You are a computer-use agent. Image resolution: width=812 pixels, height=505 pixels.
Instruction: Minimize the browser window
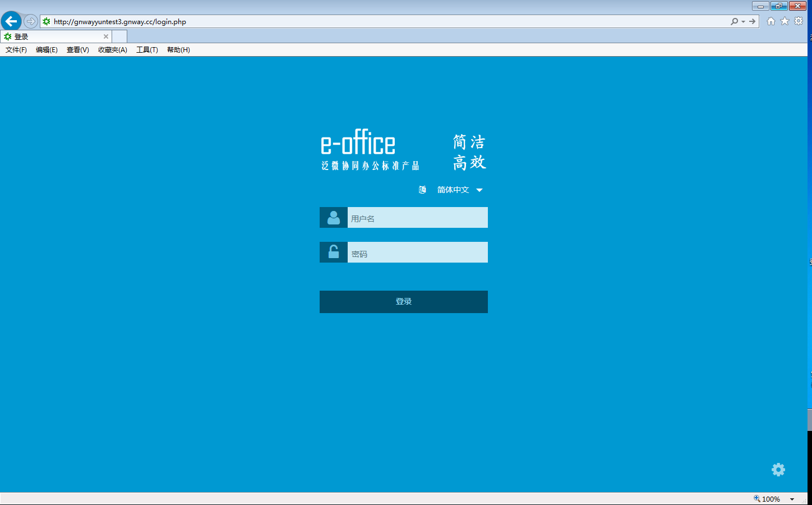click(x=760, y=6)
